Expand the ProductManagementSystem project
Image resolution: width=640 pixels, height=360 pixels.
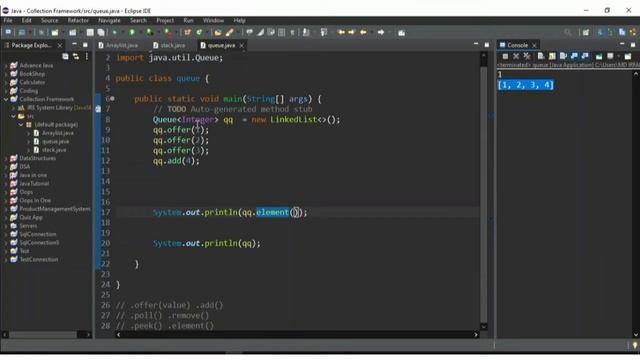click(x=6, y=209)
